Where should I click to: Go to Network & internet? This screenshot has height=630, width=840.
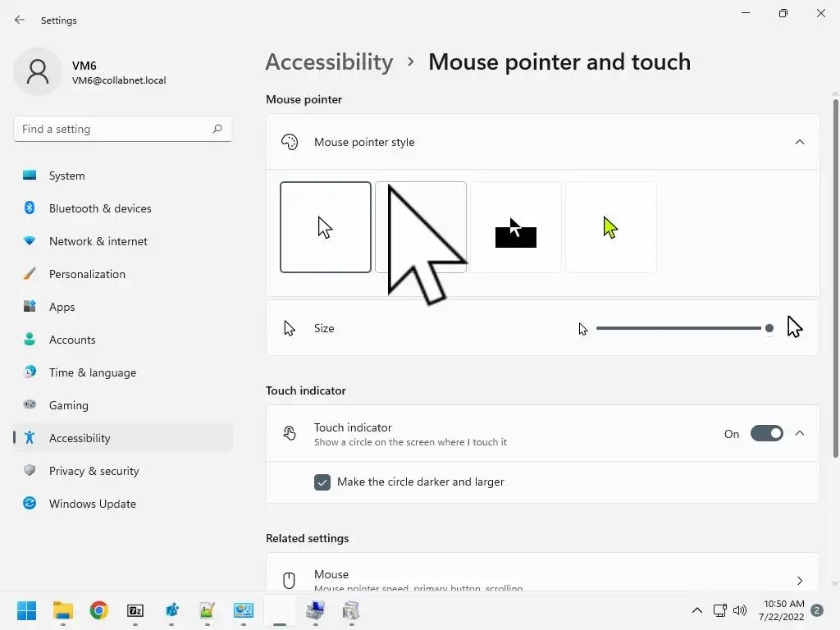[x=123, y=241]
